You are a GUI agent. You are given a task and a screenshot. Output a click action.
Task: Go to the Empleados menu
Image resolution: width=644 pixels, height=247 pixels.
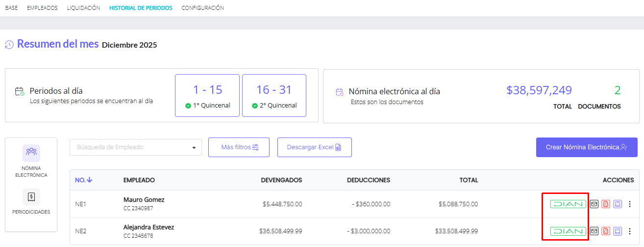click(x=42, y=8)
